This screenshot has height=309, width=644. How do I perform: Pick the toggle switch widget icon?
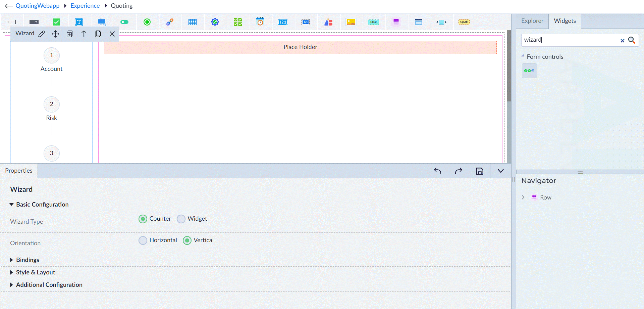pos(124,22)
